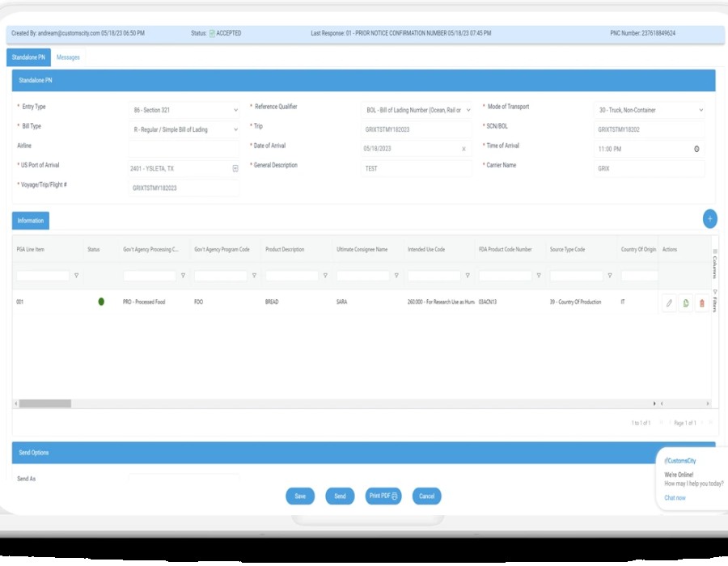728x566 pixels.
Task: Click the Print PDF button
Action: [x=383, y=496]
